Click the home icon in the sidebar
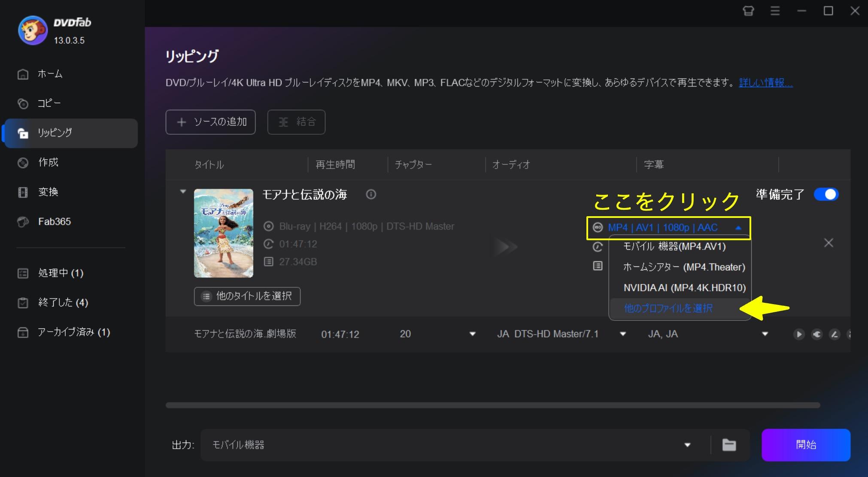868x477 pixels. click(23, 74)
